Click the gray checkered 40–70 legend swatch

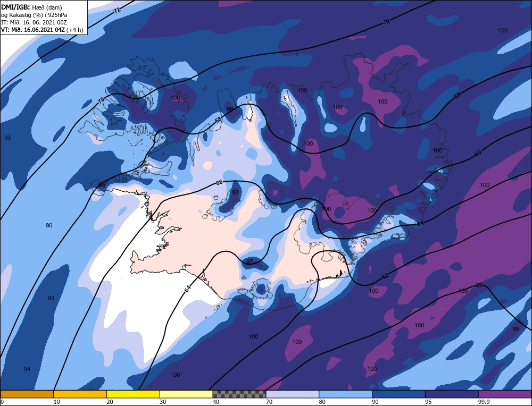(x=239, y=394)
